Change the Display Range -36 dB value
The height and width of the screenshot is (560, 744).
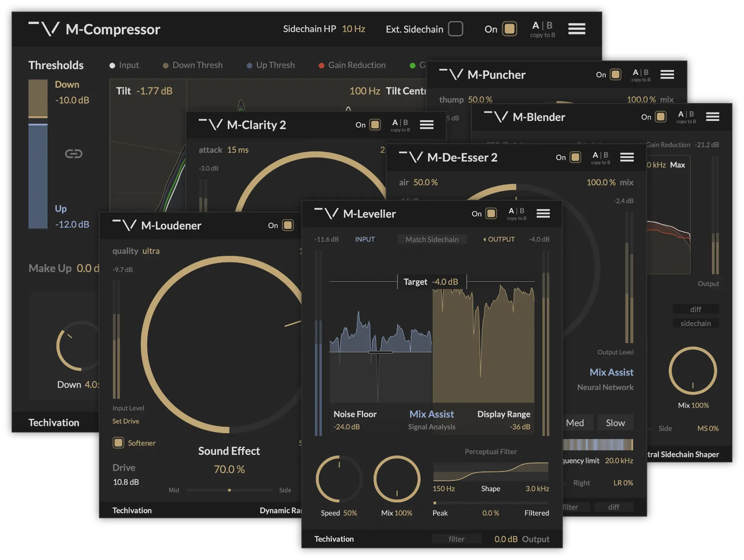tap(520, 427)
